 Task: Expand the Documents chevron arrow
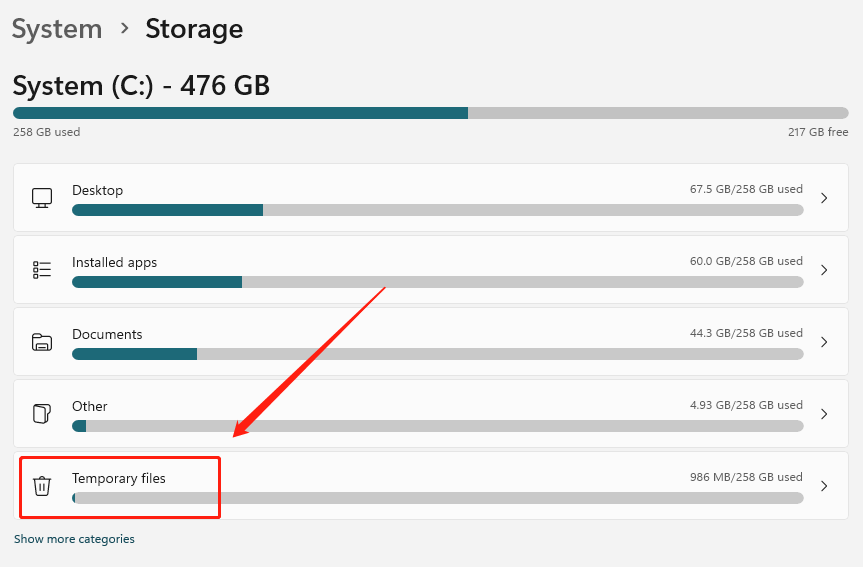[824, 342]
